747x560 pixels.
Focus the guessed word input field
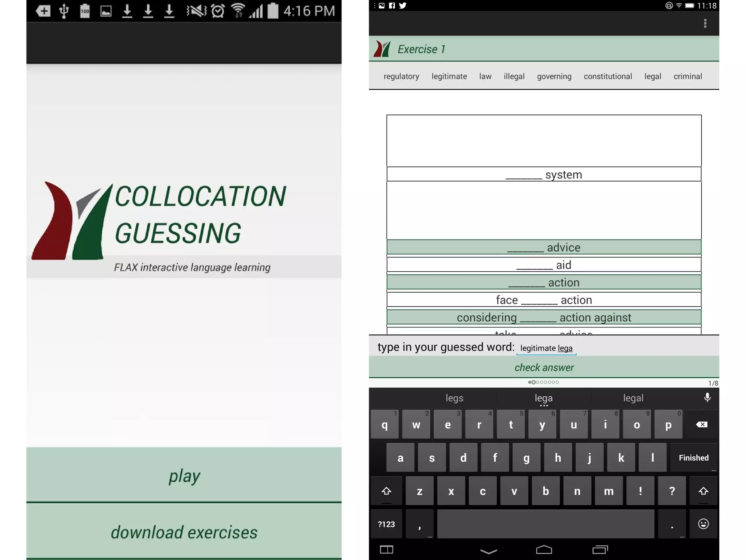tap(546, 348)
